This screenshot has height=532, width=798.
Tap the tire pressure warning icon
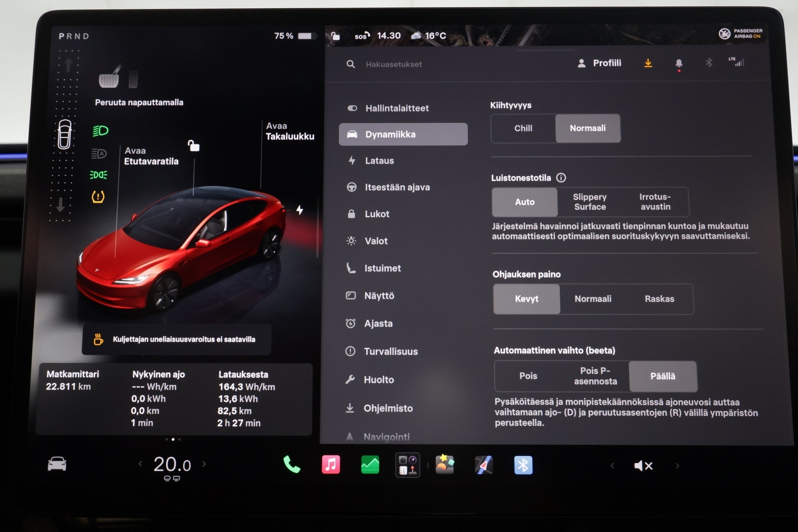tap(98, 197)
